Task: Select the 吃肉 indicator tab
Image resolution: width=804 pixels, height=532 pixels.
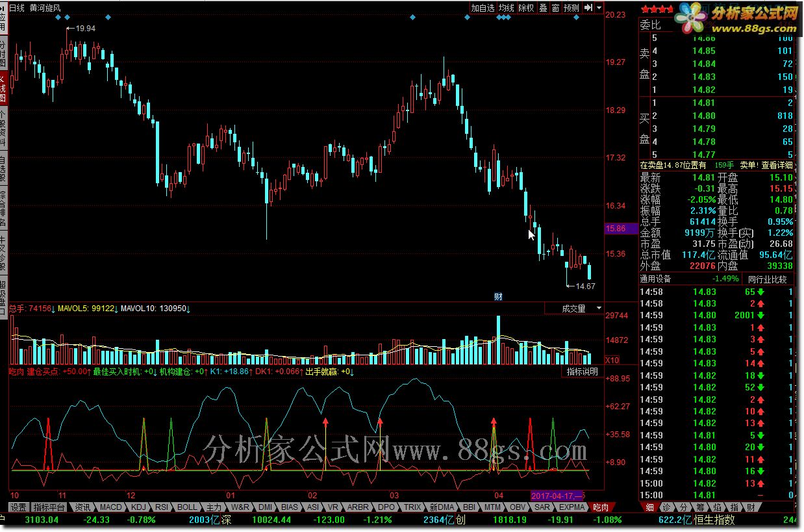Action: click(601, 507)
